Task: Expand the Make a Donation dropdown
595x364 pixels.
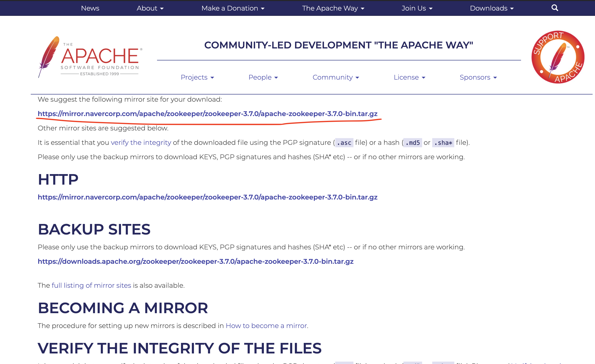Action: pyautogui.click(x=233, y=8)
